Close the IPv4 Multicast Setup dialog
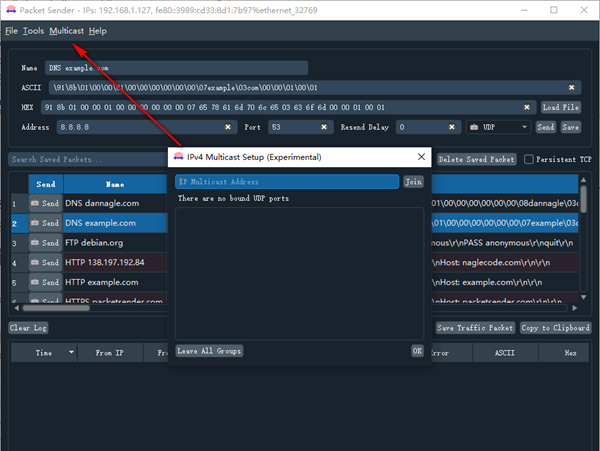The height and width of the screenshot is (451, 600). [421, 157]
